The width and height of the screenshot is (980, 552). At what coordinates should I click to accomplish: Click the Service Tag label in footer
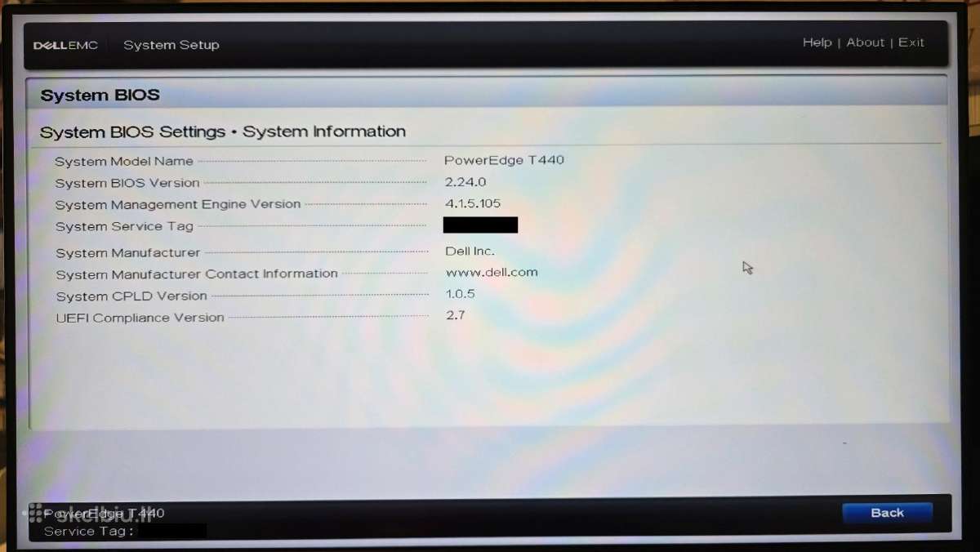[88, 531]
